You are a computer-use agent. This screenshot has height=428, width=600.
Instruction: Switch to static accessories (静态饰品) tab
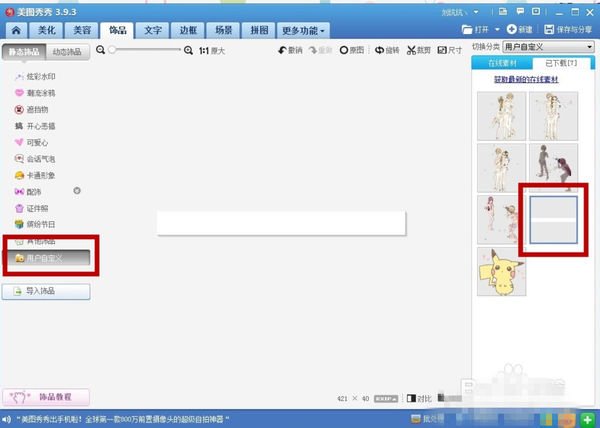point(24,50)
